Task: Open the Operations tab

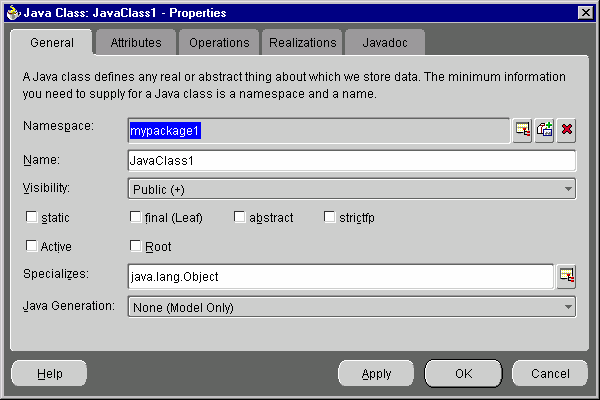Action: point(219,42)
